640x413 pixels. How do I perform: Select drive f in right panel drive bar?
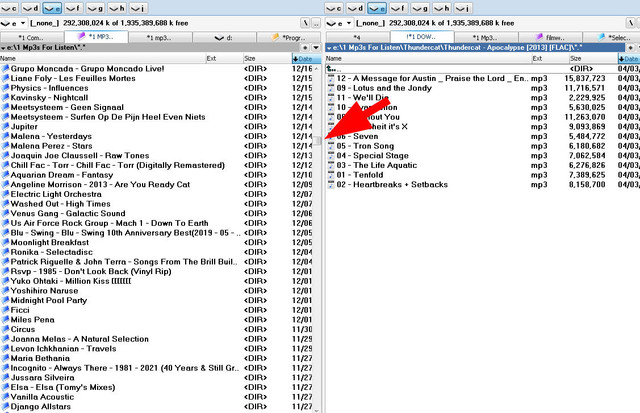coord(399,7)
